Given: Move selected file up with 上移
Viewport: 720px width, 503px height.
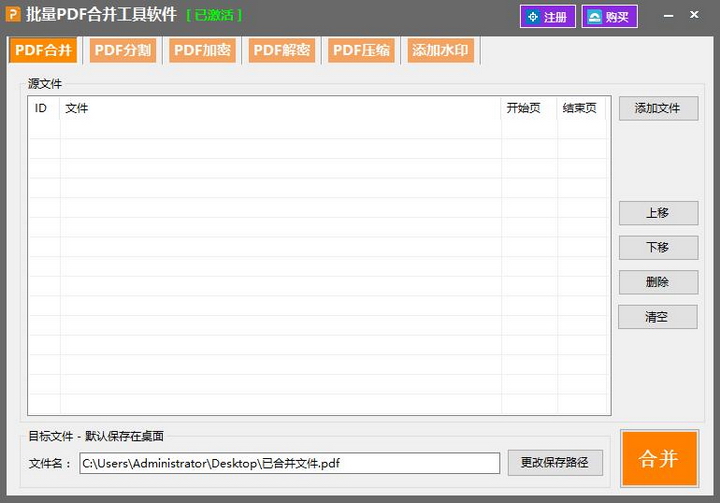Looking at the screenshot, I should click(x=658, y=213).
